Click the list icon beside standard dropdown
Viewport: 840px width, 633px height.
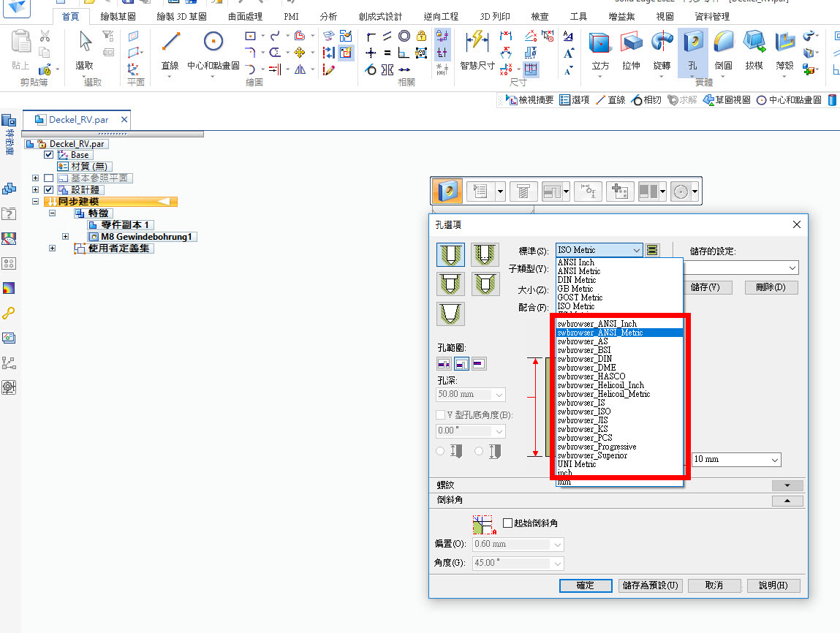(x=652, y=250)
